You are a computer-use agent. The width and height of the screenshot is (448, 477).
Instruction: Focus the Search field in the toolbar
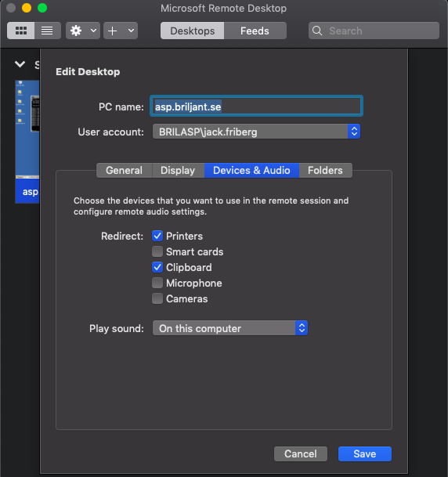374,31
